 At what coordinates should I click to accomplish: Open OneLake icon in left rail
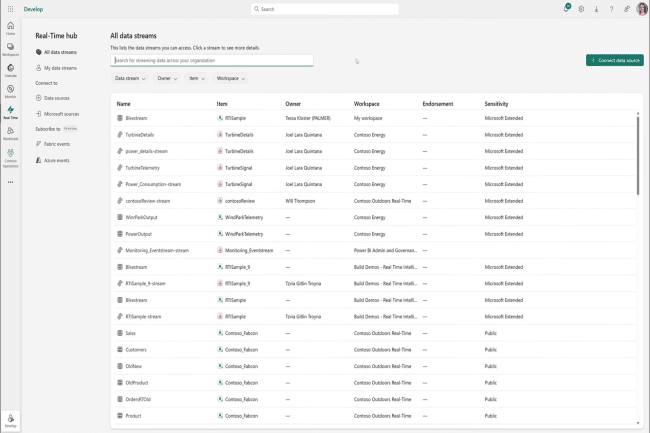[10, 70]
